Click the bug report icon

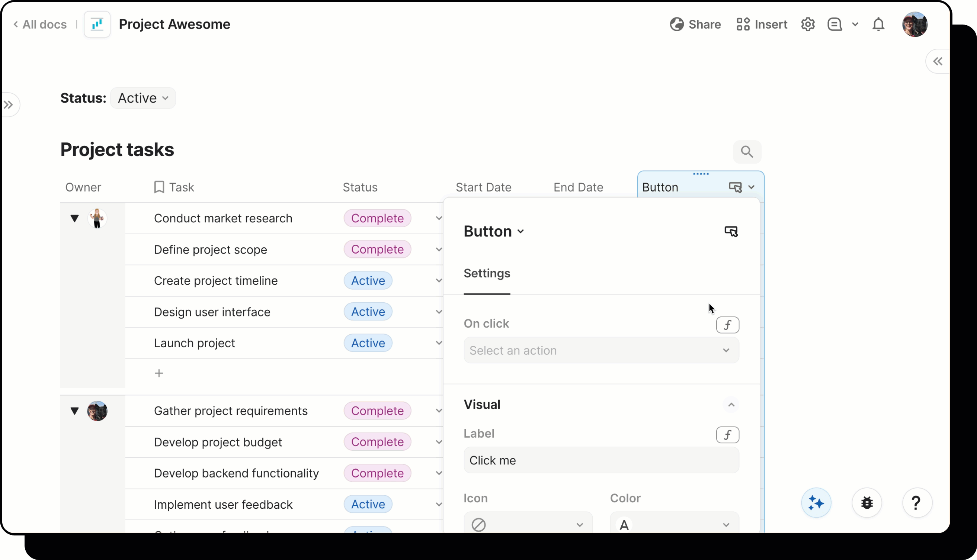pyautogui.click(x=867, y=503)
